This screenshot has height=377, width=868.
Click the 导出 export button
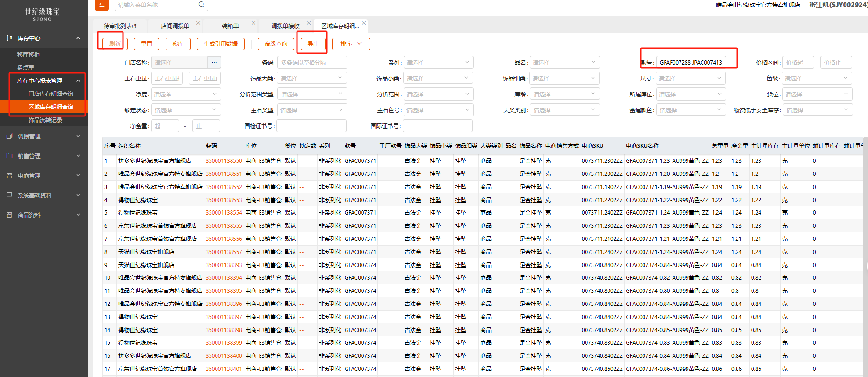tap(313, 44)
